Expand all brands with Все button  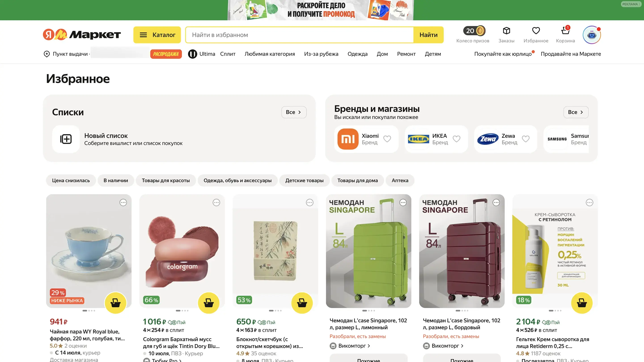coord(576,112)
